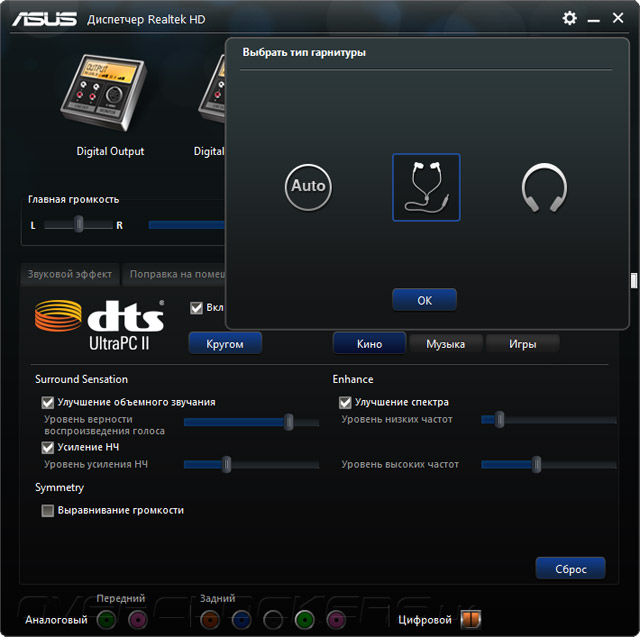
Task: Switch to the Звуковой эффект tab
Action: tap(70, 274)
